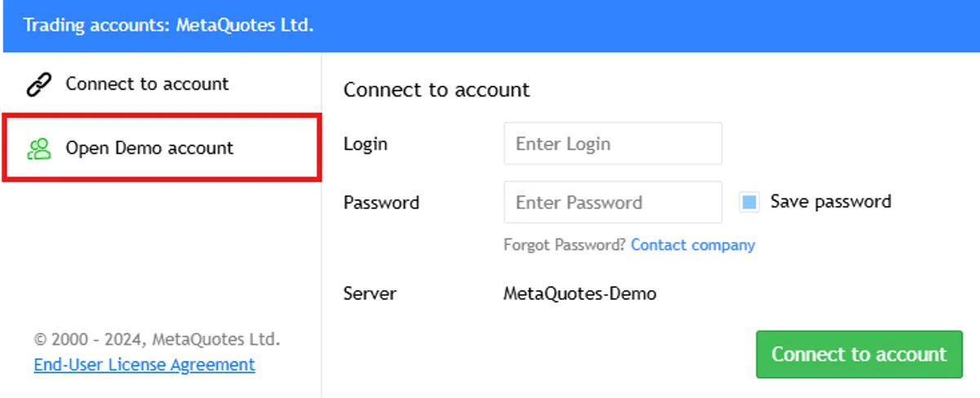Click the Connect to account form heading
The height and width of the screenshot is (398, 980).
click(x=436, y=90)
